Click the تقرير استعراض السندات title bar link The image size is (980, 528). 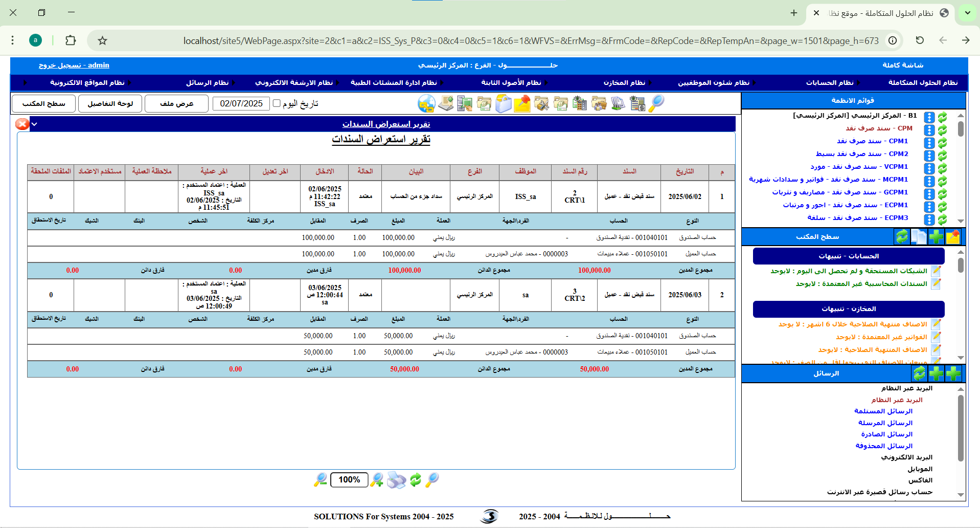coord(386,124)
